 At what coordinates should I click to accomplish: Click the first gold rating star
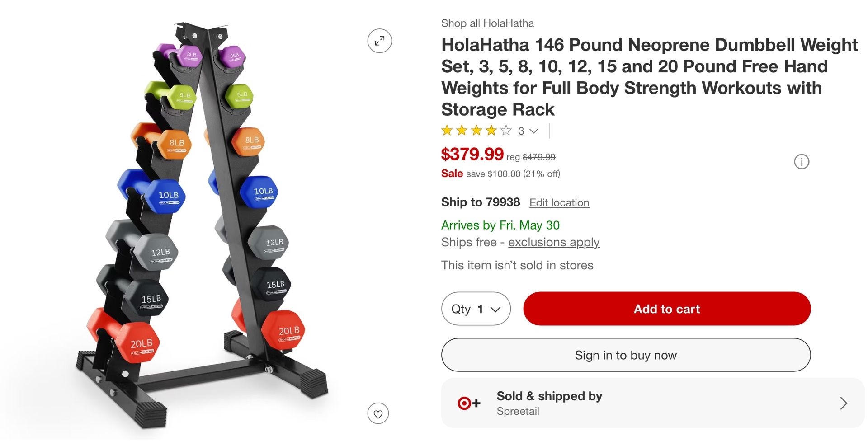tap(448, 130)
